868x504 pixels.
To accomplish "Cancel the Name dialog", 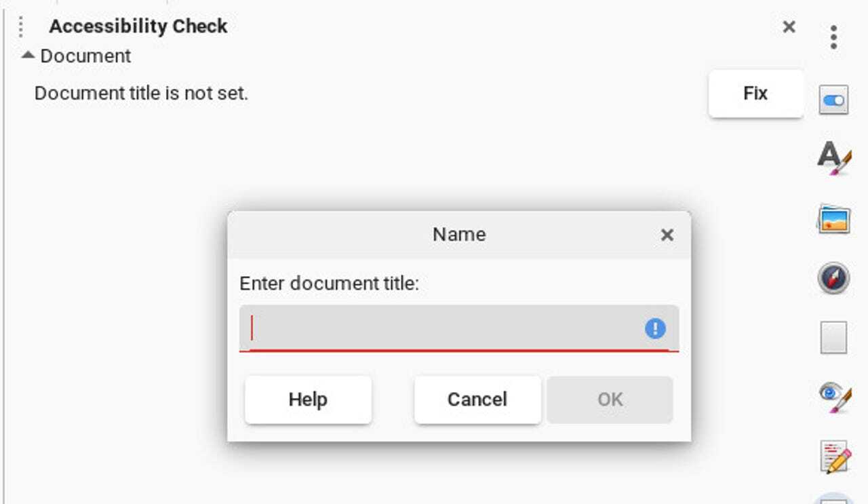I will (x=477, y=400).
